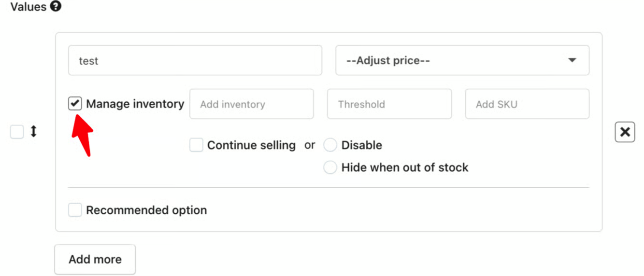Click the Threshold input field
Screen dimensions: 644x276
pyautogui.click(x=389, y=104)
